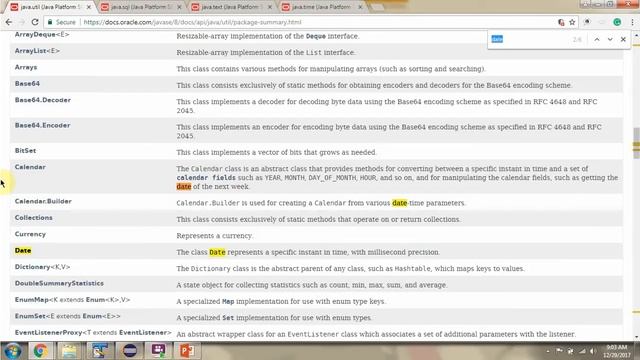640x360 pixels.
Task: Open the EnumMap class link
Action: click(31, 300)
